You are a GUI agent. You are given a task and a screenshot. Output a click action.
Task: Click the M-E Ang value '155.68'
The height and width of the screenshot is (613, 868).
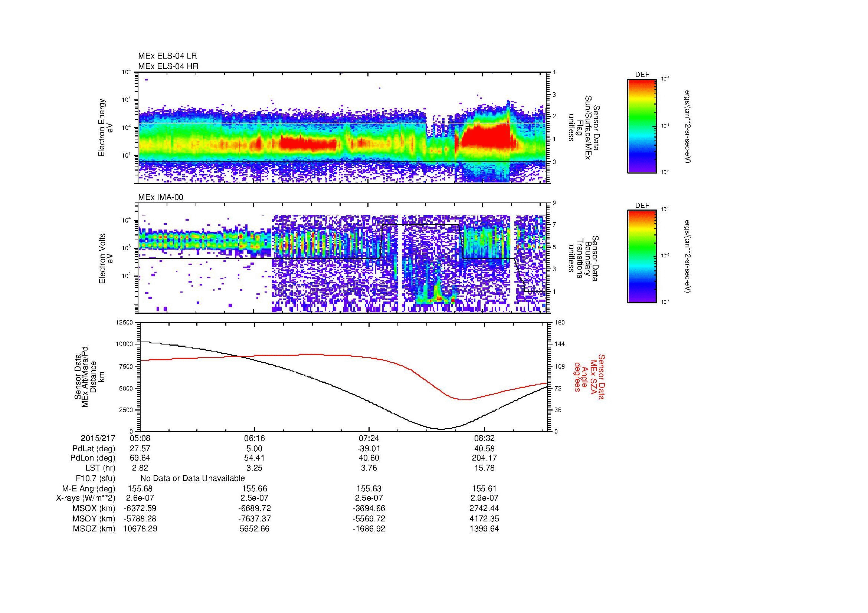coord(140,488)
